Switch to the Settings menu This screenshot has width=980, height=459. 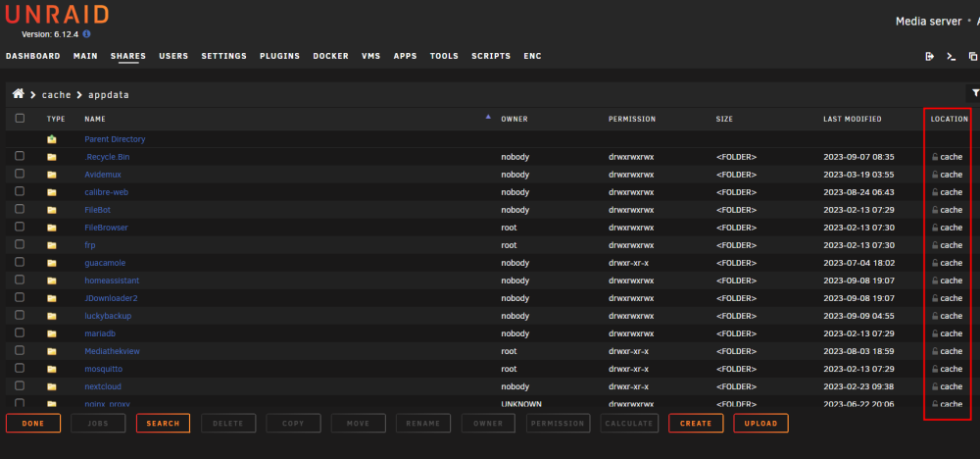click(x=223, y=56)
